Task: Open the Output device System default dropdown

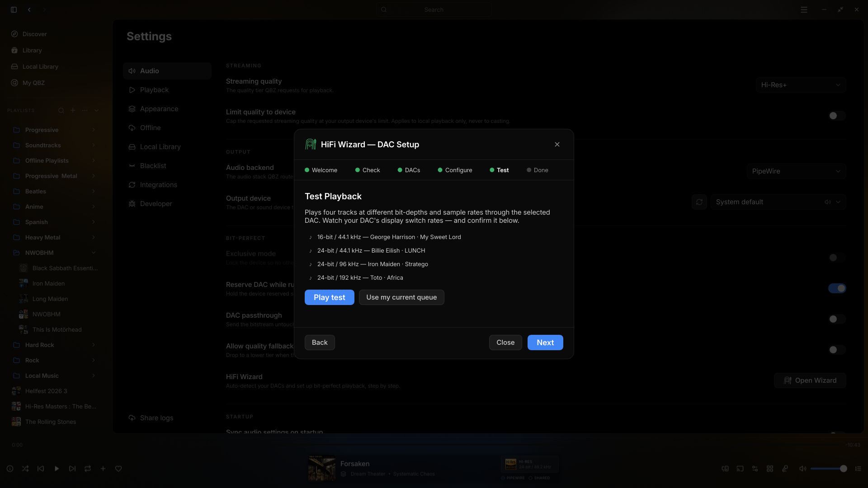Action: [x=778, y=202]
